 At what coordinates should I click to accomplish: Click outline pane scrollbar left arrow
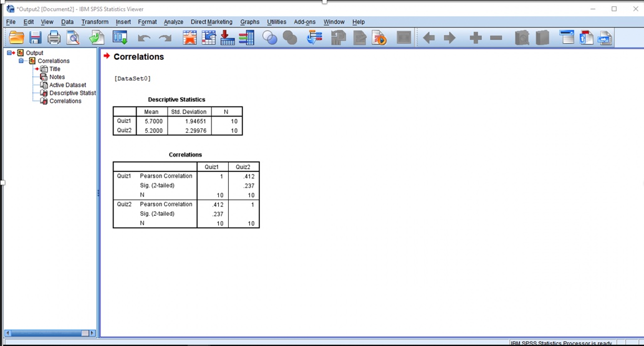(x=7, y=333)
